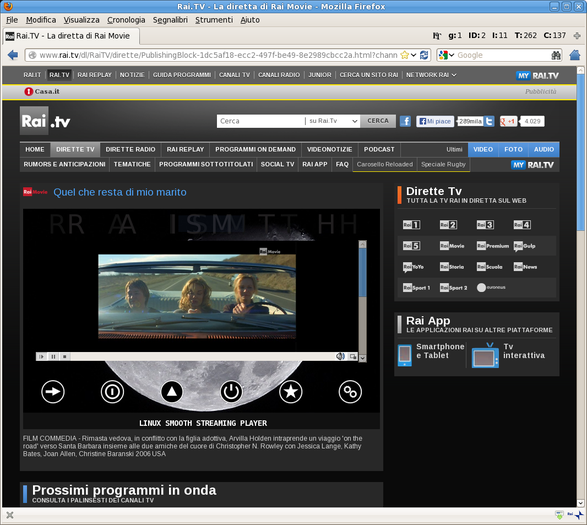Select the RAI REPLAY site tab
The image size is (587, 525).
coord(185,149)
